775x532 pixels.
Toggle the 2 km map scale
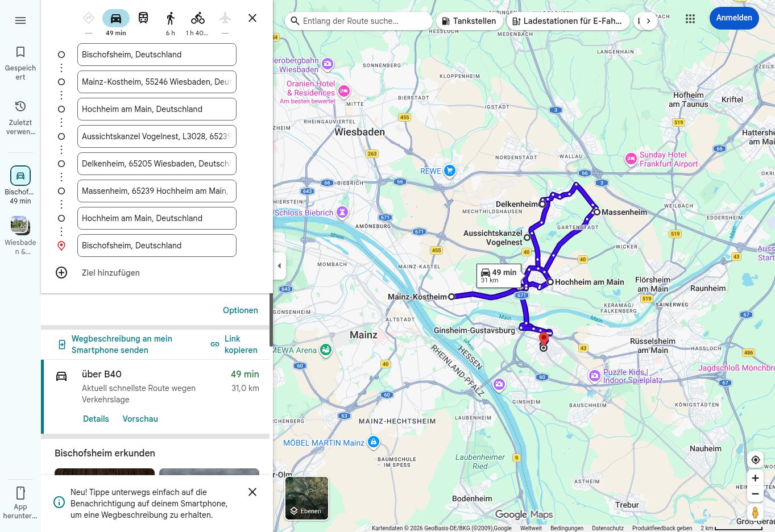731,528
